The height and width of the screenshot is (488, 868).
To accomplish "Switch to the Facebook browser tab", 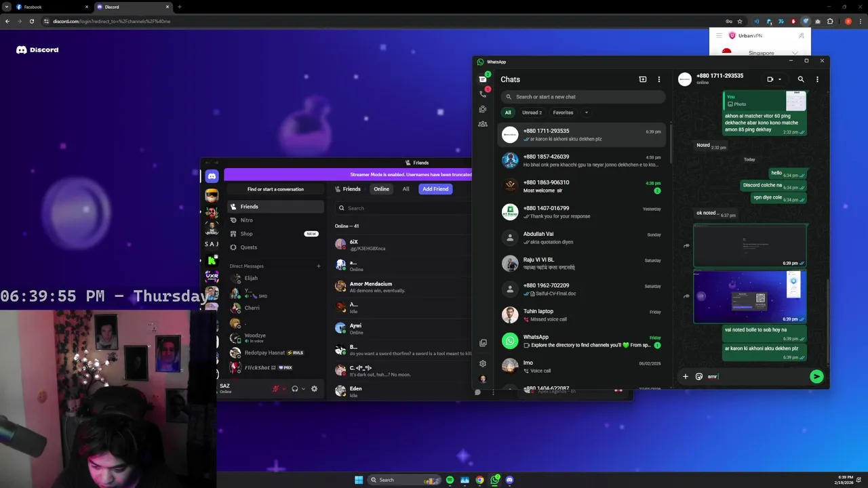I will 51,7.
